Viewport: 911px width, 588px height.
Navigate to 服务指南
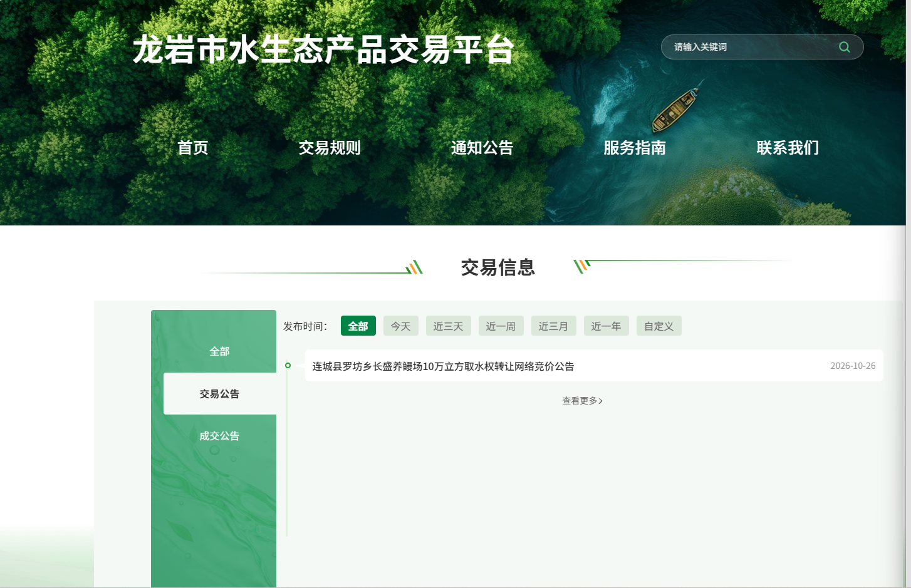coord(635,148)
